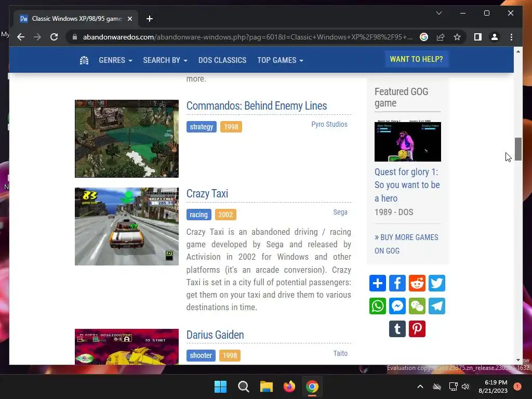
Task: Go forward in browser history
Action: (37, 37)
